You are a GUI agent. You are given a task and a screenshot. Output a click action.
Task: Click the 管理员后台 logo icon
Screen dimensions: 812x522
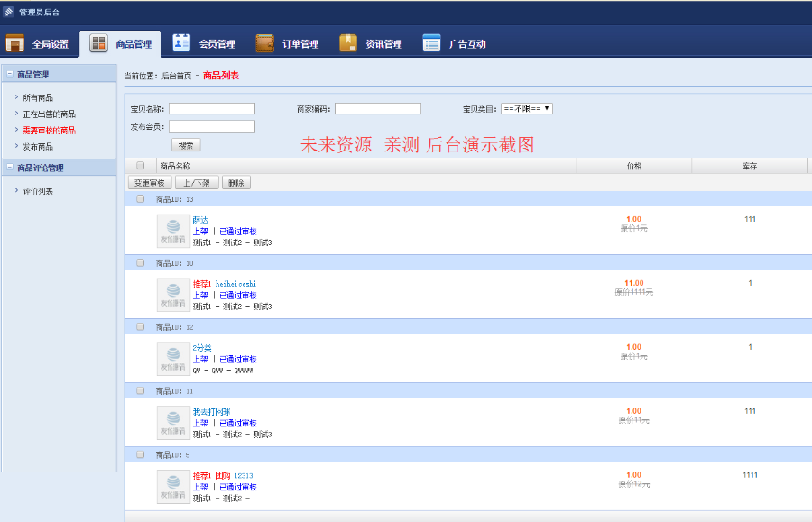(x=8, y=12)
